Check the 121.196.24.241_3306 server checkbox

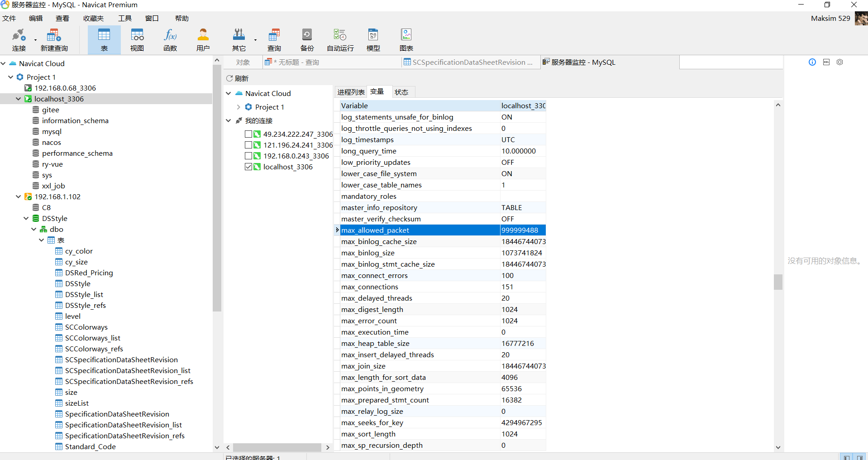pyautogui.click(x=248, y=144)
